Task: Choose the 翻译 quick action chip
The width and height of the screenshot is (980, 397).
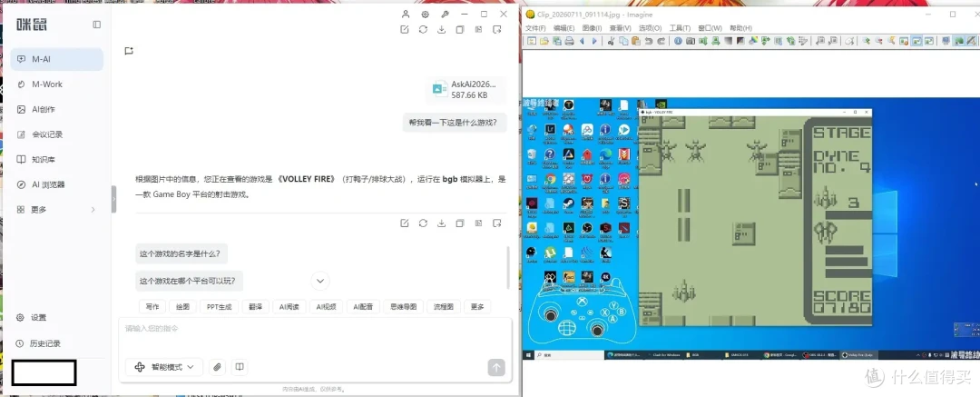Action: [x=256, y=307]
